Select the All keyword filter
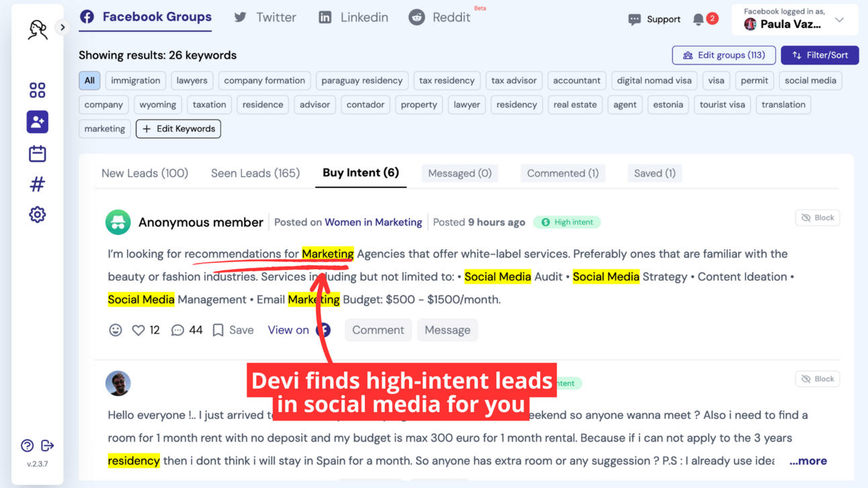Viewport: 868px width, 488px height. 89,81
